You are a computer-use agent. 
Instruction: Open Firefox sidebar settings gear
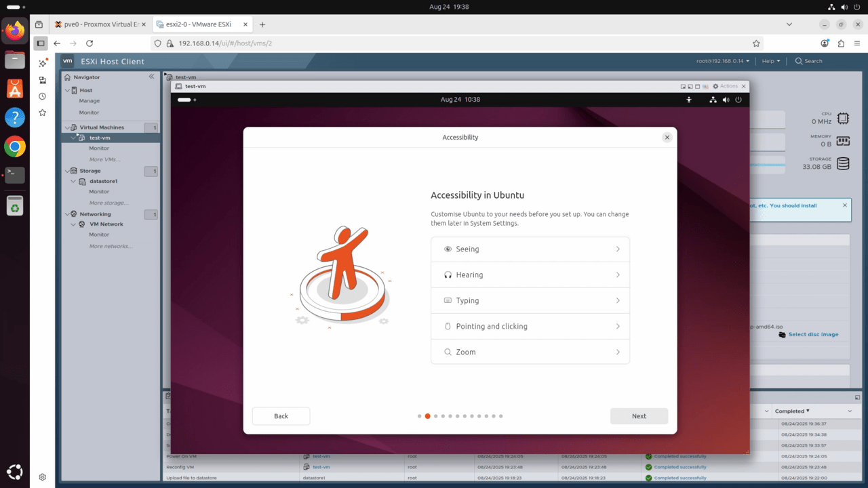pyautogui.click(x=42, y=477)
